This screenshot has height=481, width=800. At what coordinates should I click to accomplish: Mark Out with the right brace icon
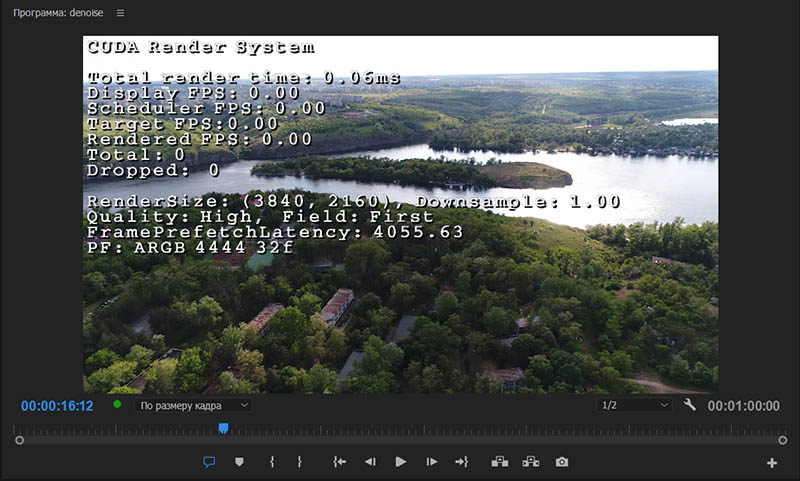[x=299, y=462]
